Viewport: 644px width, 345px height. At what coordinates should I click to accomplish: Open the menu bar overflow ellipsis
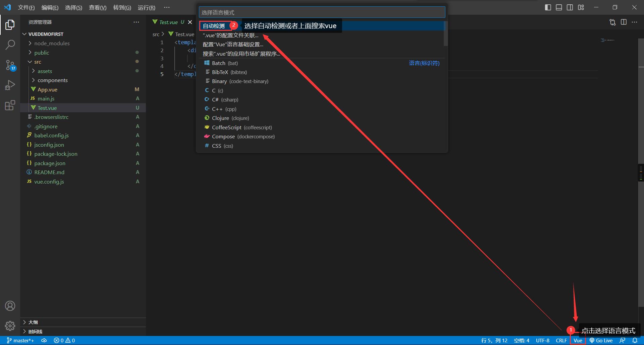point(167,7)
